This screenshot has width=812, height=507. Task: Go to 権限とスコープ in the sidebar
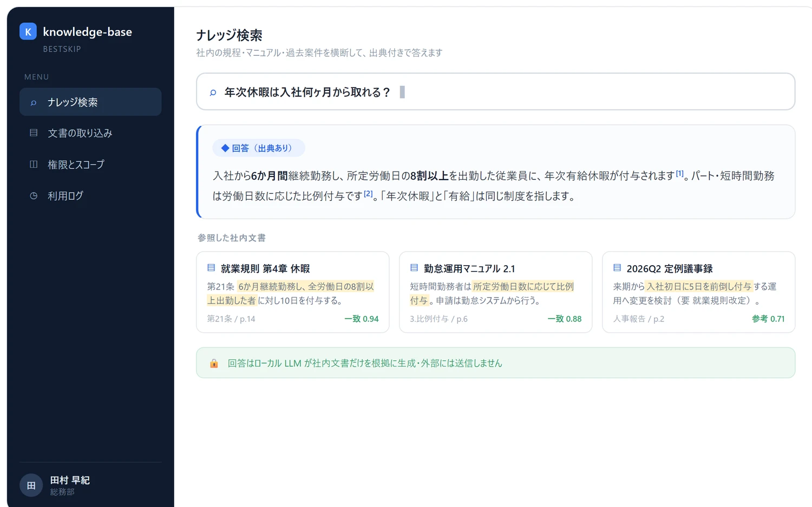90,164
